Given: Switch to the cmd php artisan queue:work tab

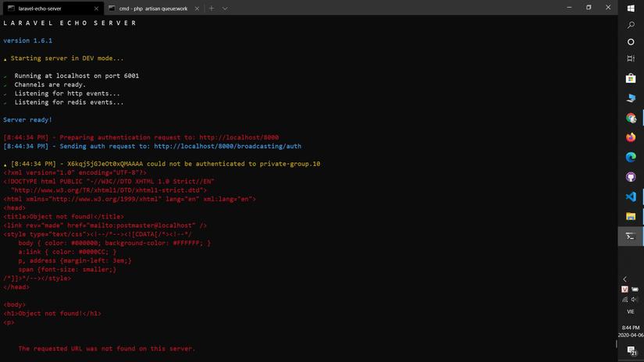Looking at the screenshot, I should [x=153, y=9].
